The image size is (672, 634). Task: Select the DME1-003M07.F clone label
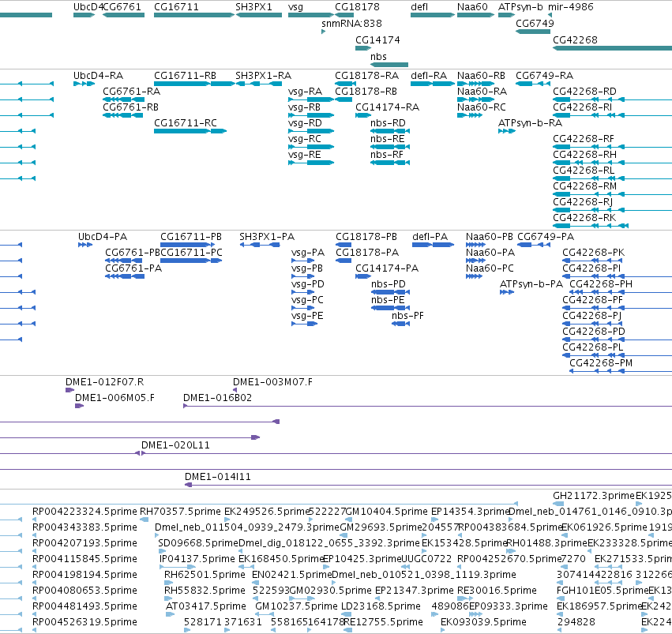click(272, 382)
